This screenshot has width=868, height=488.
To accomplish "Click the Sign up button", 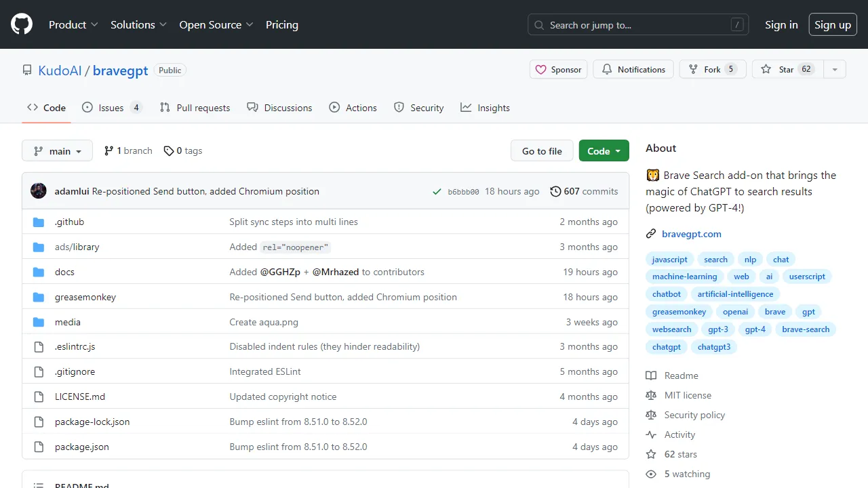I will click(833, 24).
